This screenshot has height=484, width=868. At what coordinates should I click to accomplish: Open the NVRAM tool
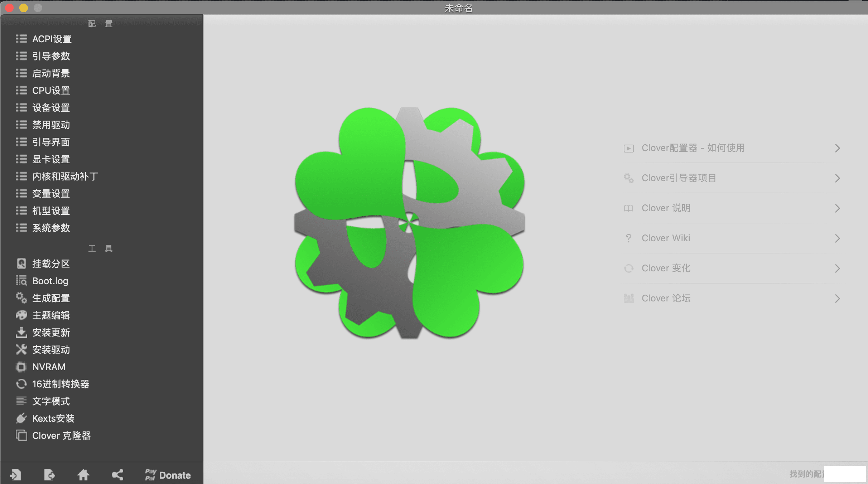point(49,367)
